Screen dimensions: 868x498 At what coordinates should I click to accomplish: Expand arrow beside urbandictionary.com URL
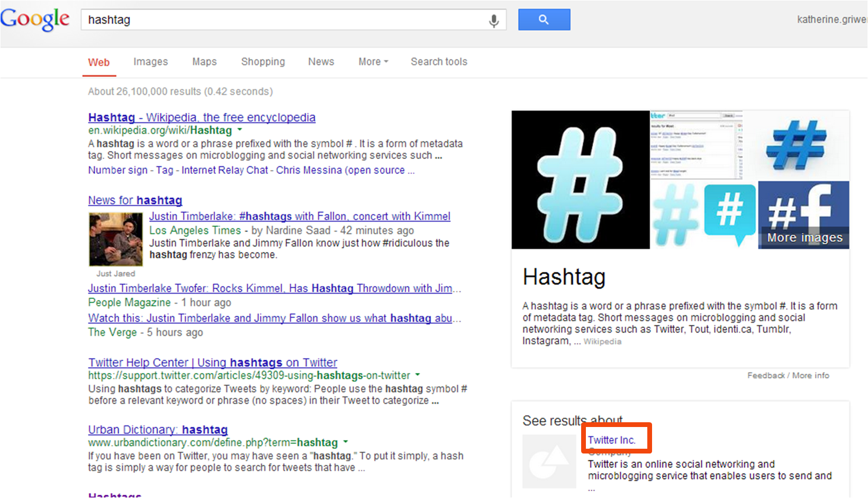tap(346, 441)
